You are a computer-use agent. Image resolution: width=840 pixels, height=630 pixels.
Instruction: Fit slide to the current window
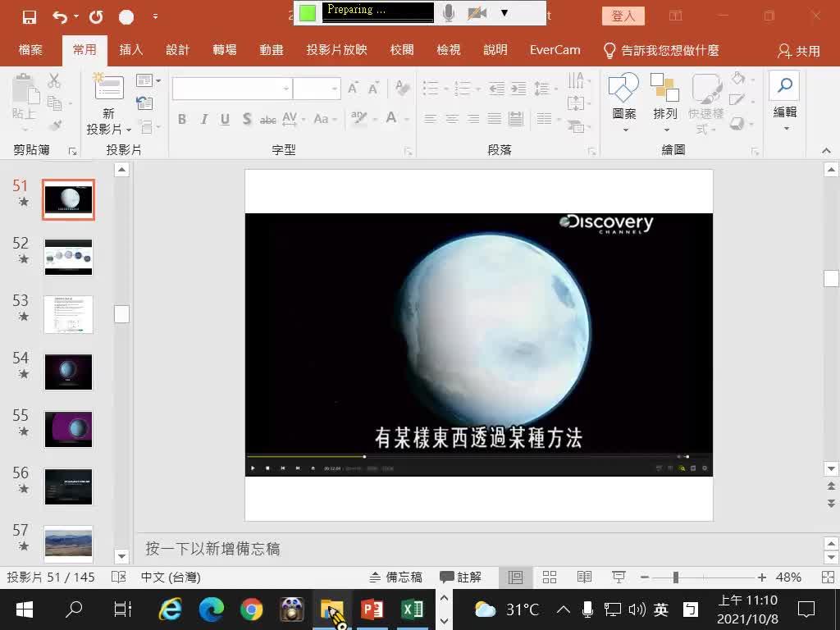coord(827,577)
